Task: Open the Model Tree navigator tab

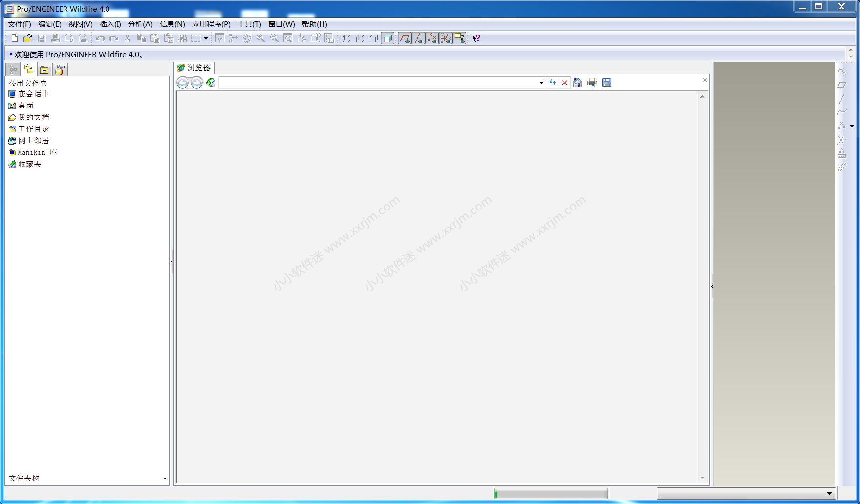Action: (x=13, y=69)
